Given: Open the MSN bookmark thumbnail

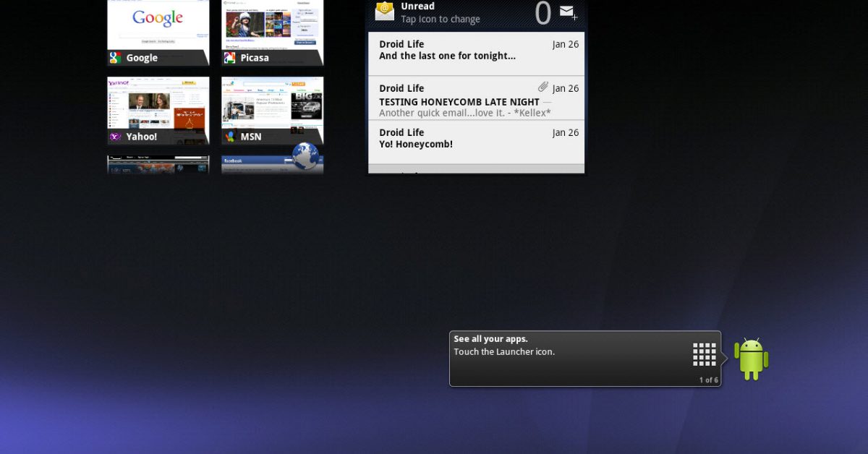Looking at the screenshot, I should tap(272, 104).
